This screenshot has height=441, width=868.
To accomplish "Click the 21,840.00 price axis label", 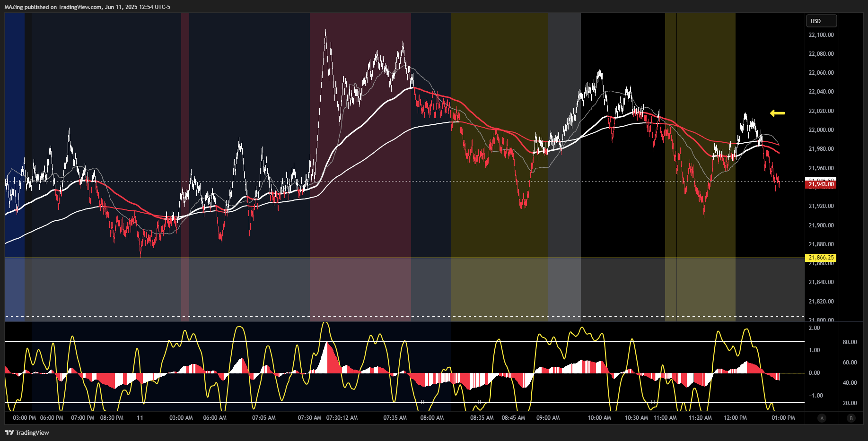I will pos(821,282).
